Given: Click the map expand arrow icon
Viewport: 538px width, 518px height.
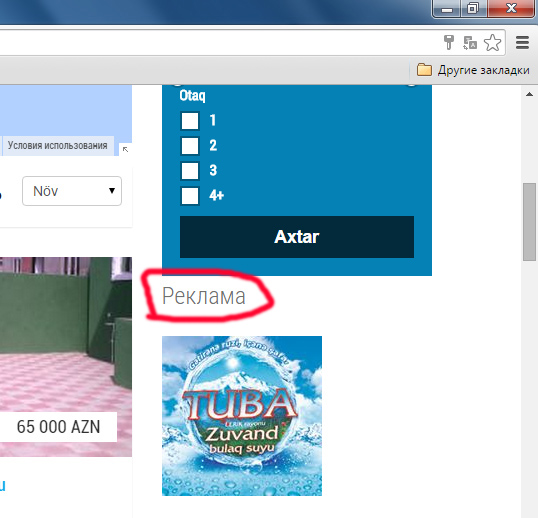Looking at the screenshot, I should click(126, 149).
